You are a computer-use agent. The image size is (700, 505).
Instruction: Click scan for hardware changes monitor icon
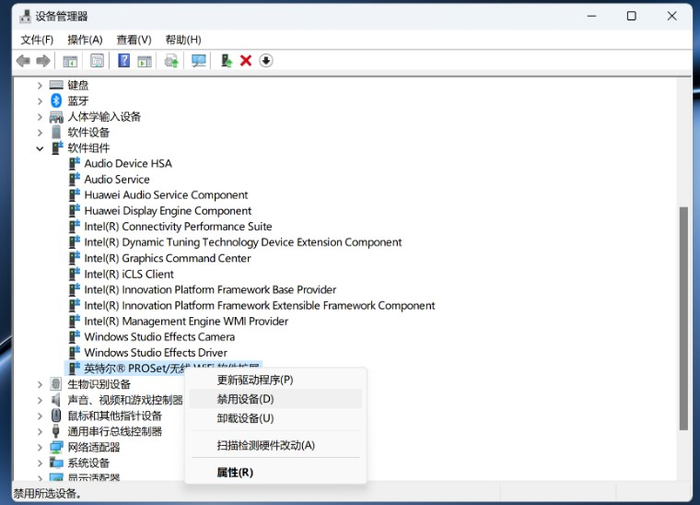point(199,61)
